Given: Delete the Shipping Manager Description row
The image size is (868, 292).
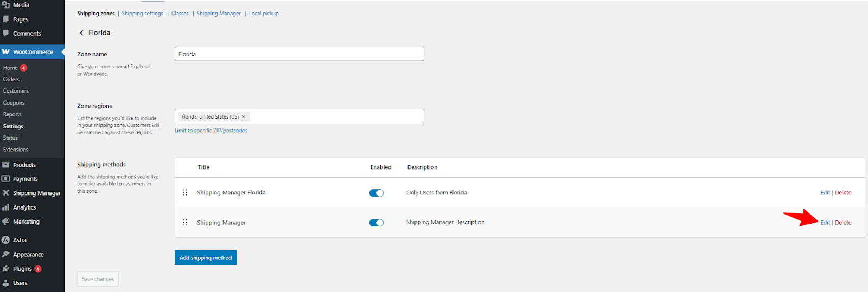Looking at the screenshot, I should (x=843, y=223).
